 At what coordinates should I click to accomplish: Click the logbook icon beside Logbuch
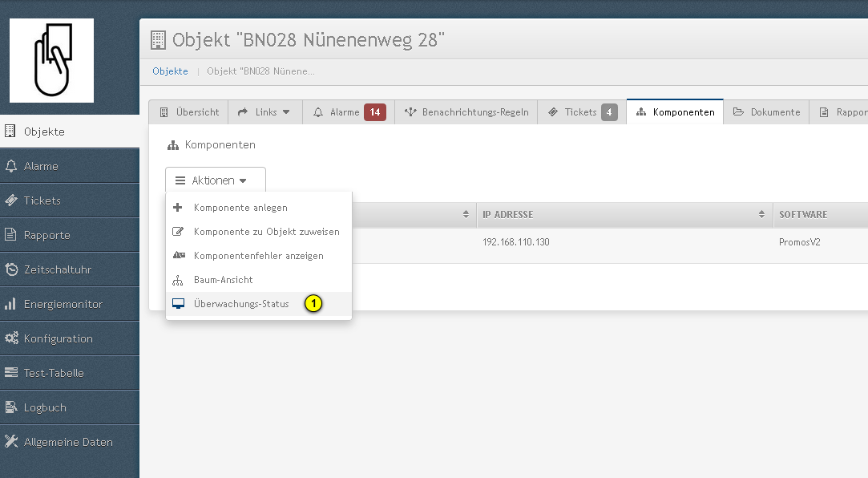(x=11, y=407)
